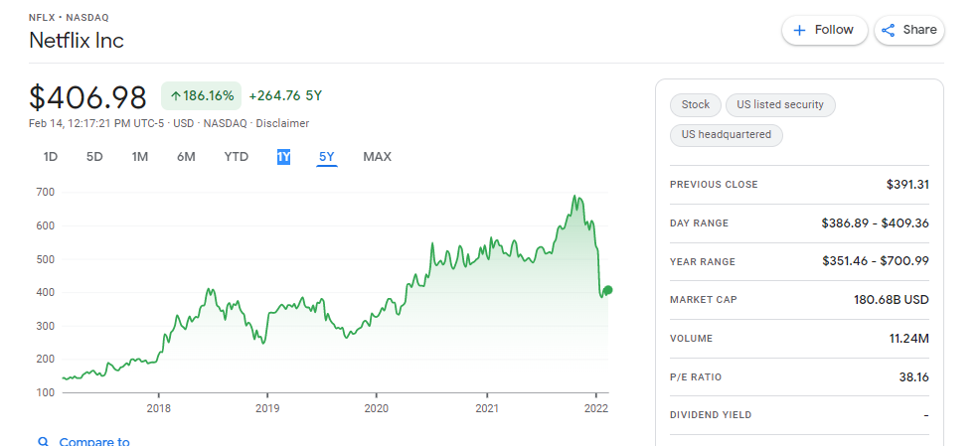
Task: Click the PREVIOUS CLOSE label
Action: pos(714,185)
